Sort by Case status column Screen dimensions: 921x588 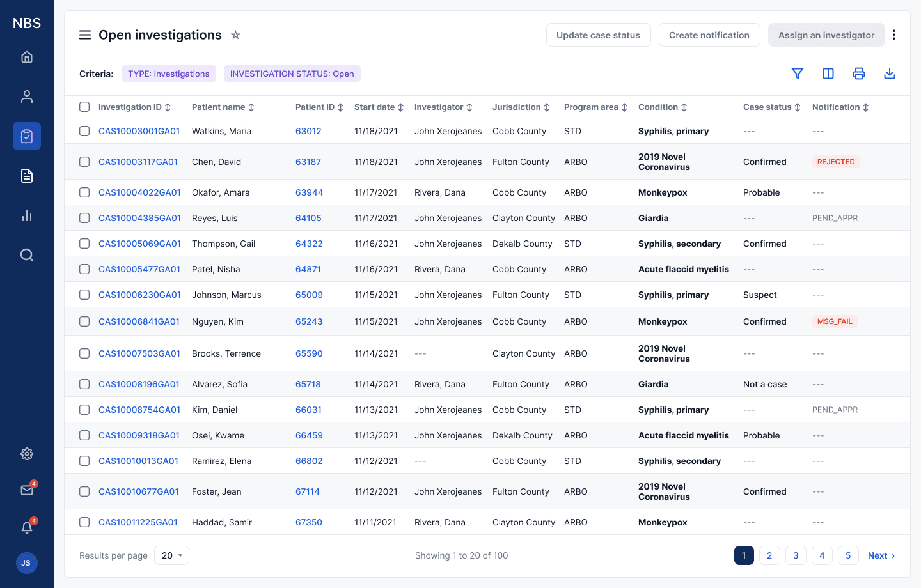[x=772, y=107]
